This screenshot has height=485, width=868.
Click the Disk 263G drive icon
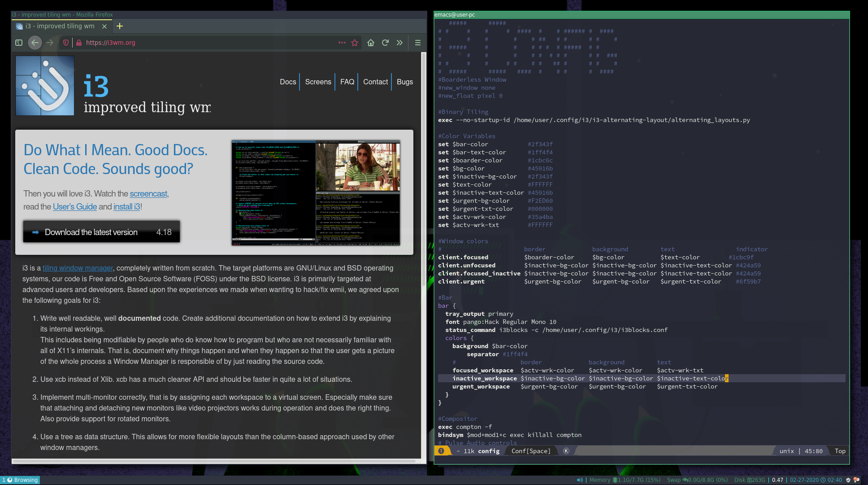750,480
